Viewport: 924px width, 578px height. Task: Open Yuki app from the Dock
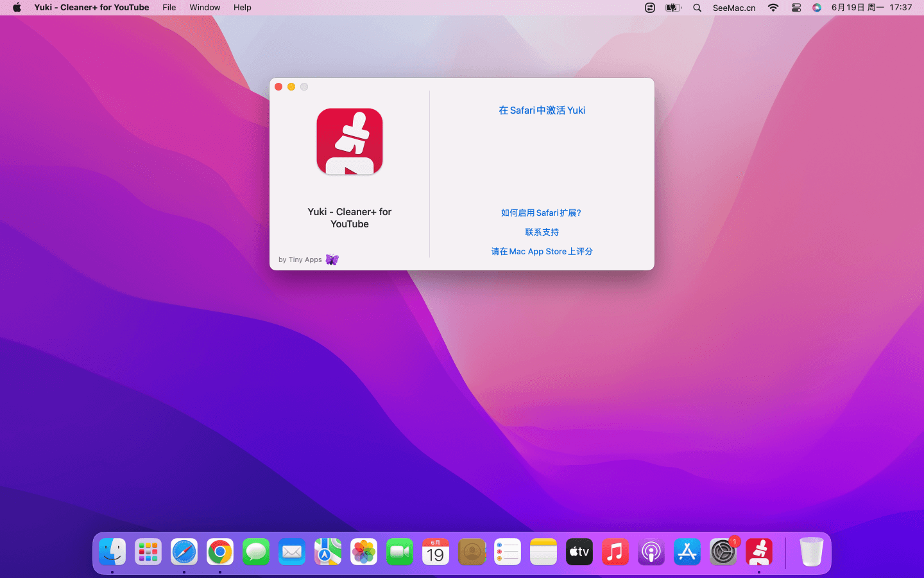tap(758, 552)
